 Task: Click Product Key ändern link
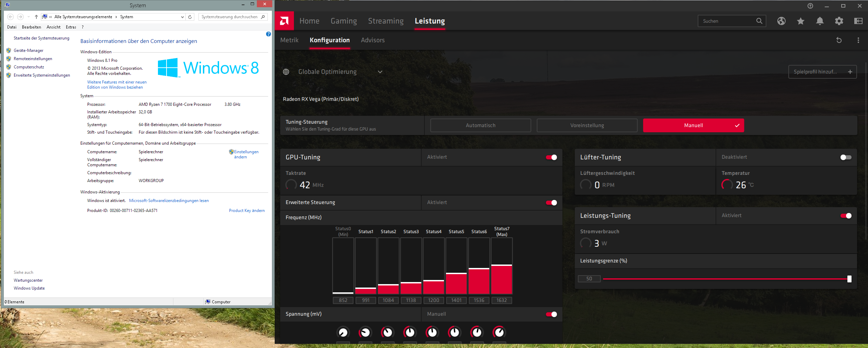(247, 211)
